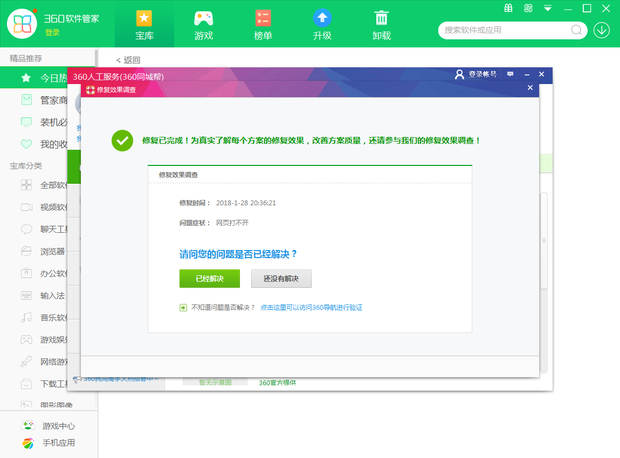Switch to the 游戏 gamepad tab
Screen dimensions: 620x458
(x=203, y=24)
